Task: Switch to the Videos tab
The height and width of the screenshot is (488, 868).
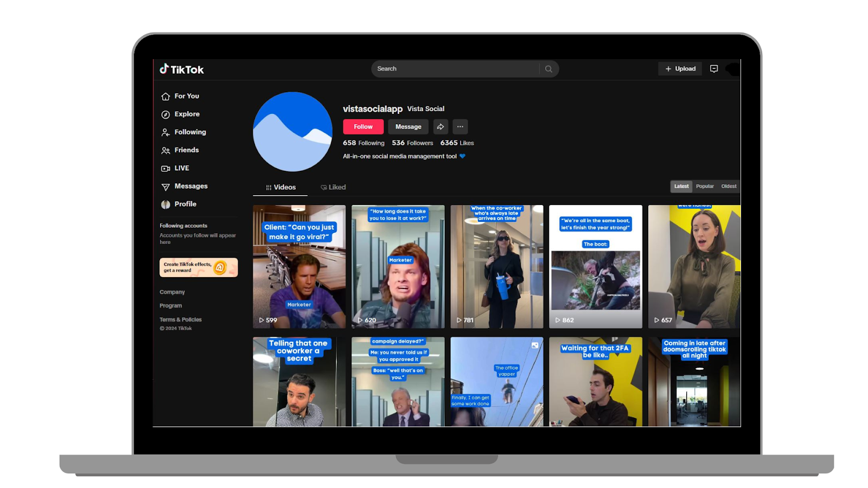Action: tap(280, 187)
